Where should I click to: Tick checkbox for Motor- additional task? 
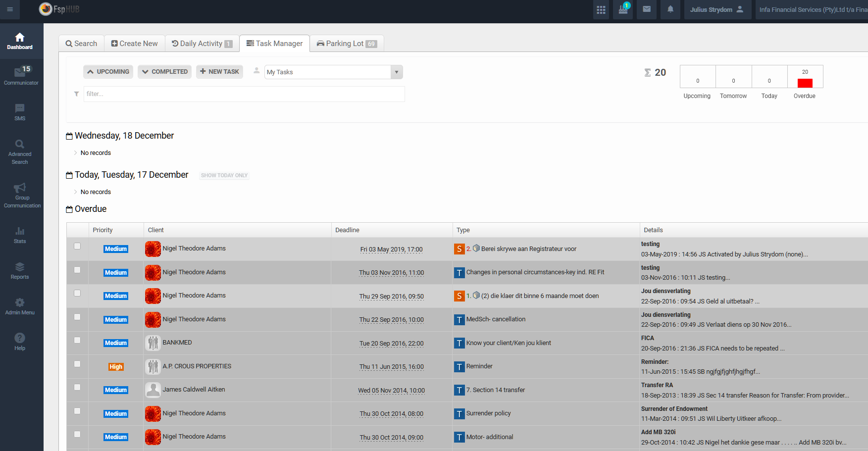click(77, 434)
